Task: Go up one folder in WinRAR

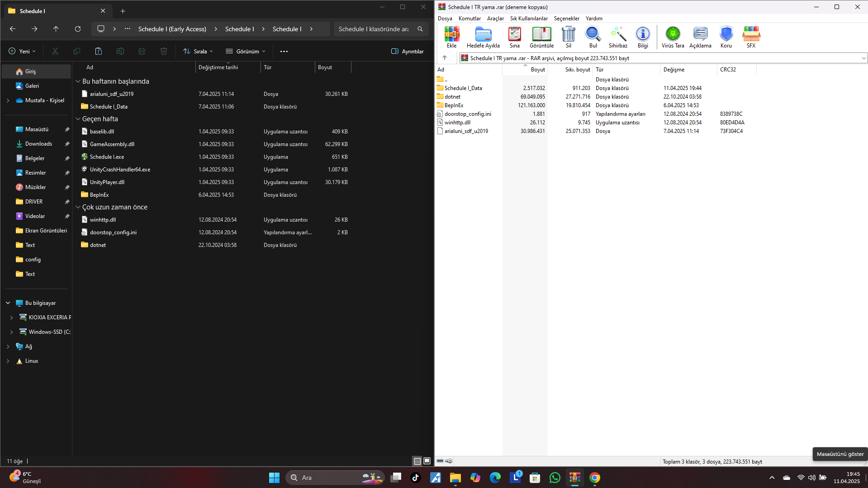Action: (x=445, y=58)
